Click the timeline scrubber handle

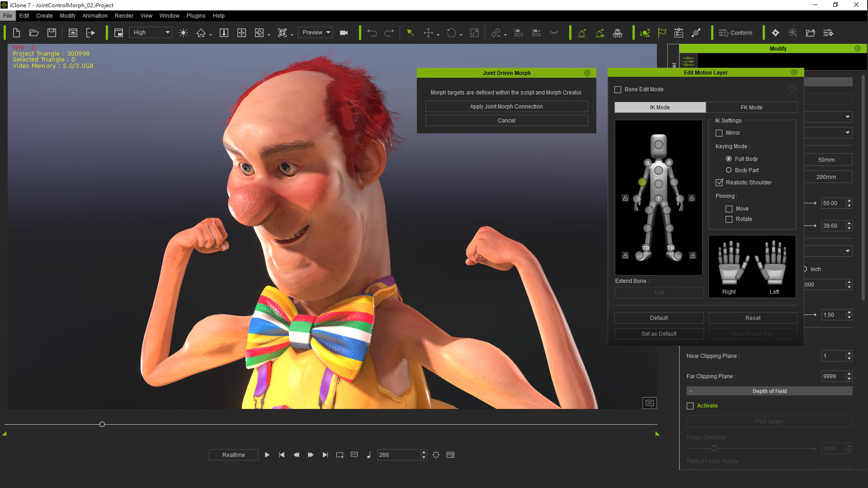tap(102, 424)
